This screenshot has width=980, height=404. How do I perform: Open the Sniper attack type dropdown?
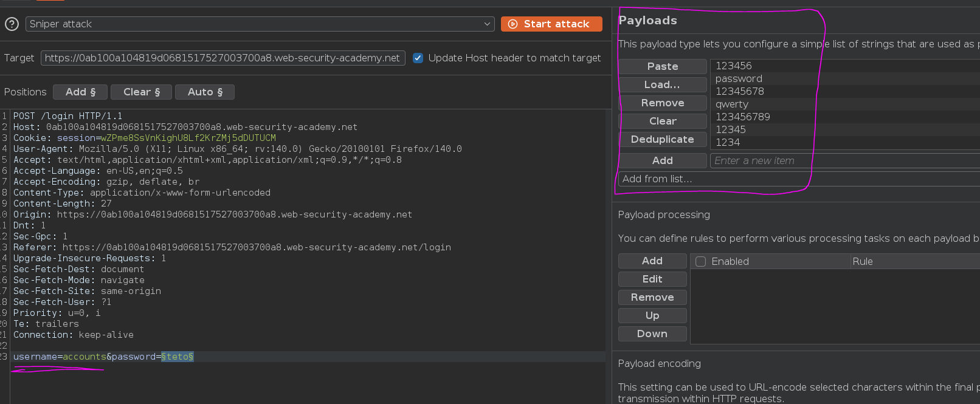click(x=260, y=24)
